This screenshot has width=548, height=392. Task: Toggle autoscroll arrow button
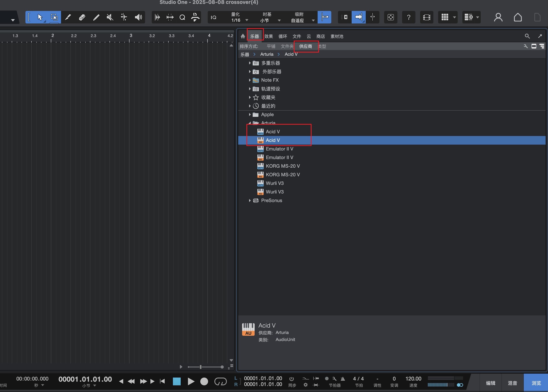point(358,17)
